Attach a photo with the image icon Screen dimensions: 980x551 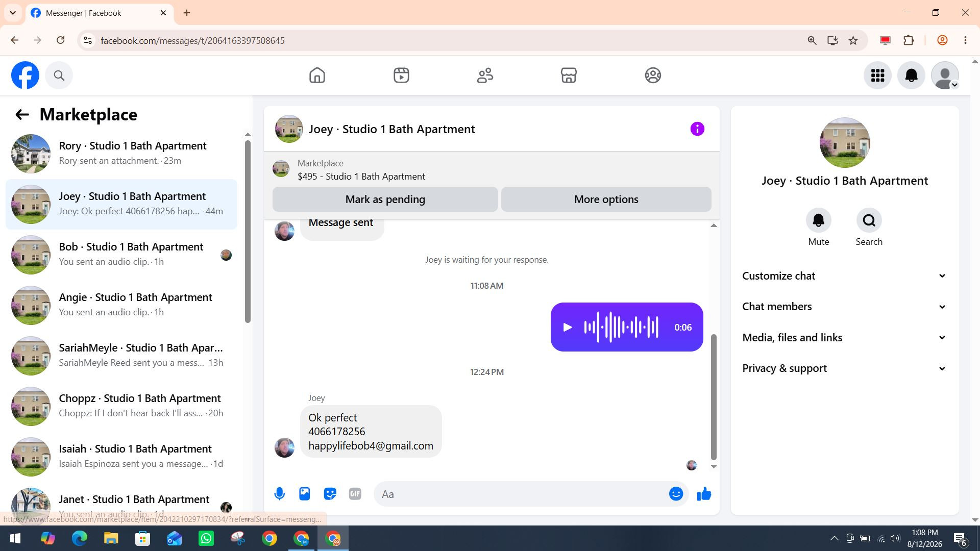[305, 494]
